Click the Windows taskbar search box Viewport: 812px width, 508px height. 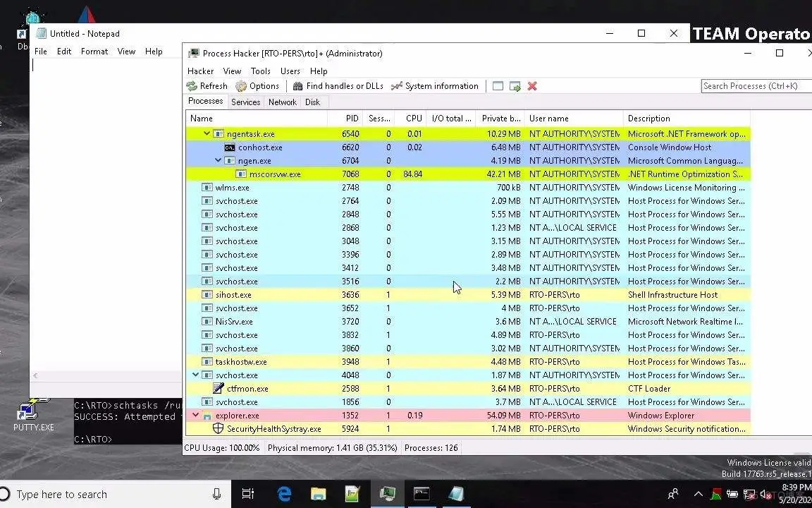(x=114, y=494)
